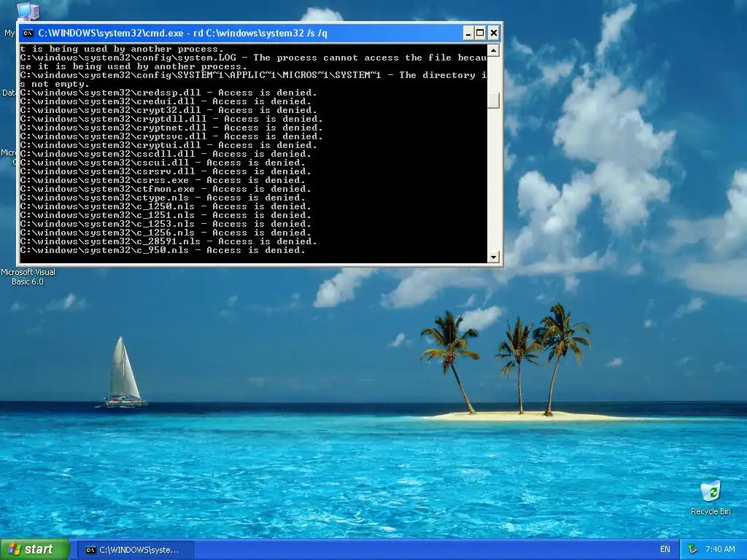Click the cryptnet.dll access denied line

[x=171, y=128]
